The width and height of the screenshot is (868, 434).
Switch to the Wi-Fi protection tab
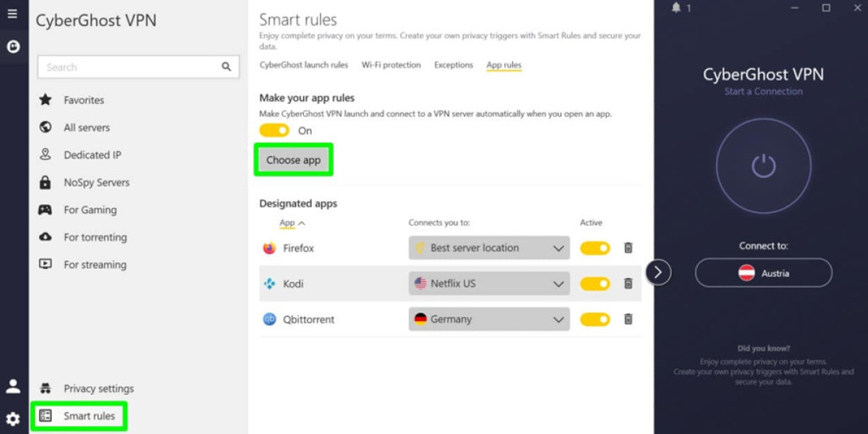(391, 65)
